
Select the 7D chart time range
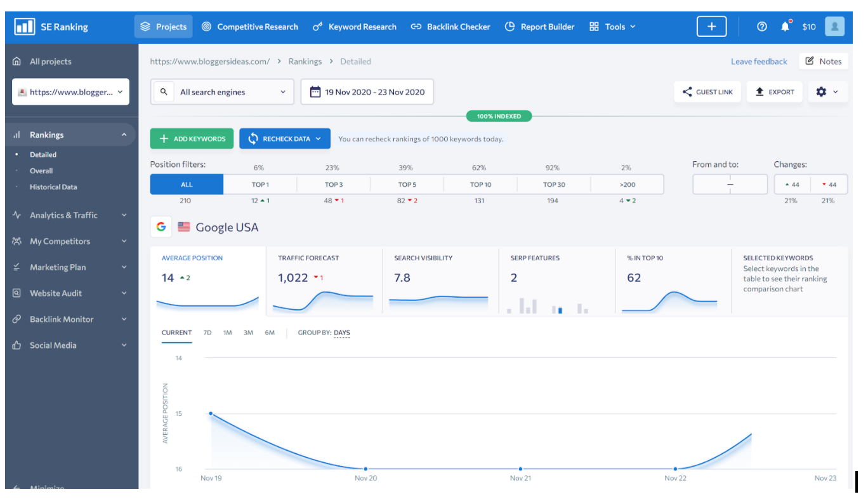207,332
